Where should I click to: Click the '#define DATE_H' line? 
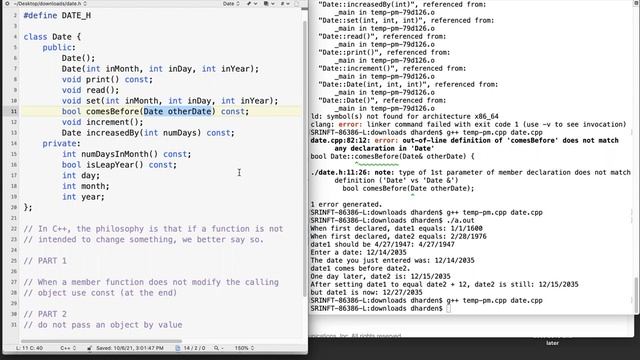[x=57, y=16]
